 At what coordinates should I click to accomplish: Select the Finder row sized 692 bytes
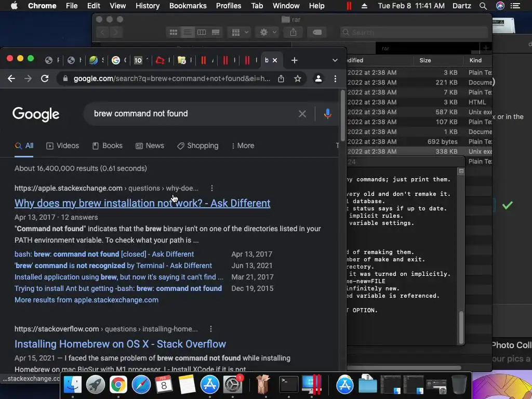[x=419, y=142]
